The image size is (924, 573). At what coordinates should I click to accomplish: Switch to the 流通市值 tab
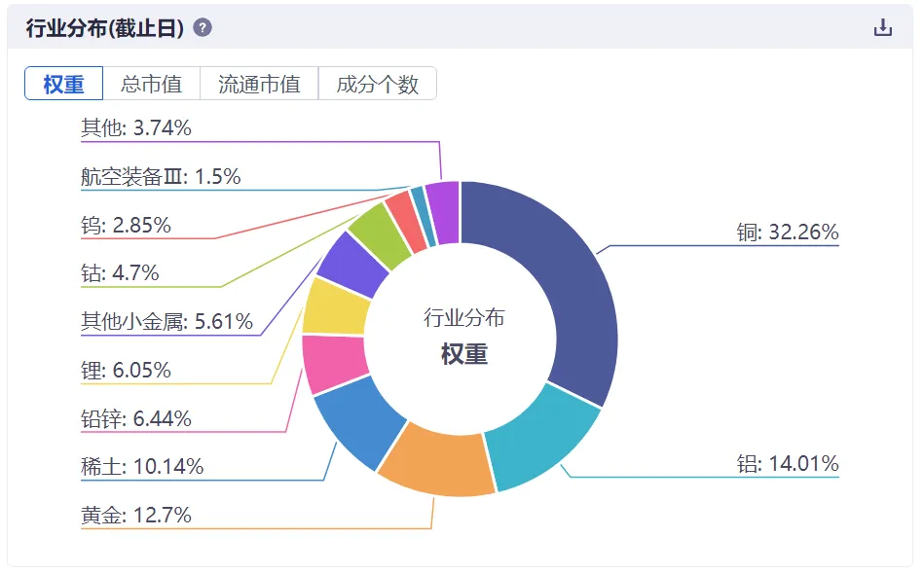(x=259, y=84)
